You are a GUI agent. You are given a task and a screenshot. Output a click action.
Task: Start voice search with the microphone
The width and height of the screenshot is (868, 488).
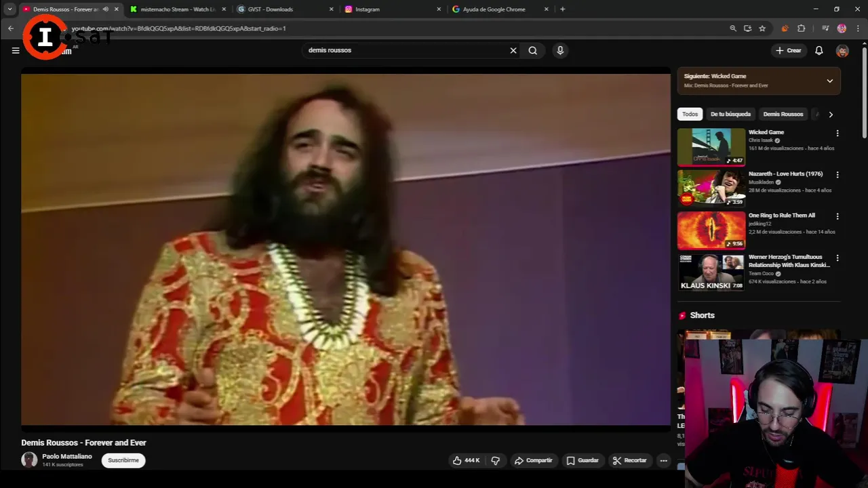pyautogui.click(x=560, y=50)
